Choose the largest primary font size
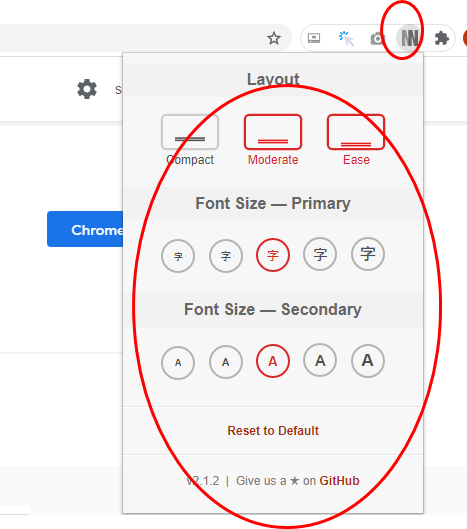467x529 pixels. [368, 254]
